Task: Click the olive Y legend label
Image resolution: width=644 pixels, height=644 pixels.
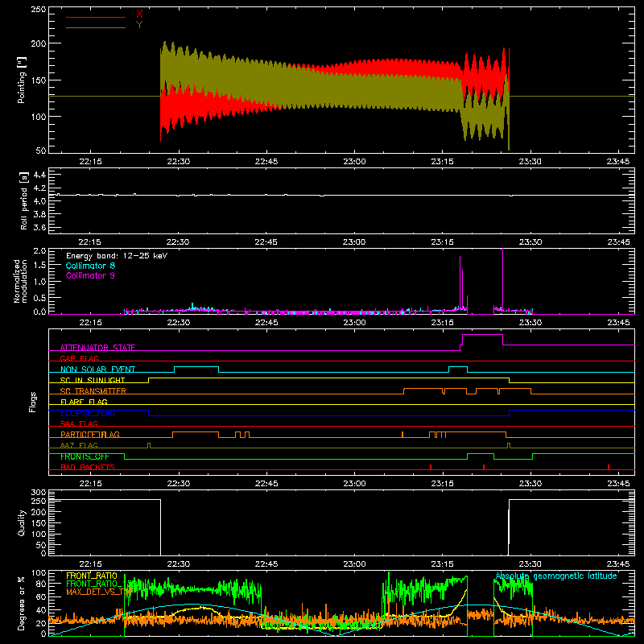Action: [139, 25]
